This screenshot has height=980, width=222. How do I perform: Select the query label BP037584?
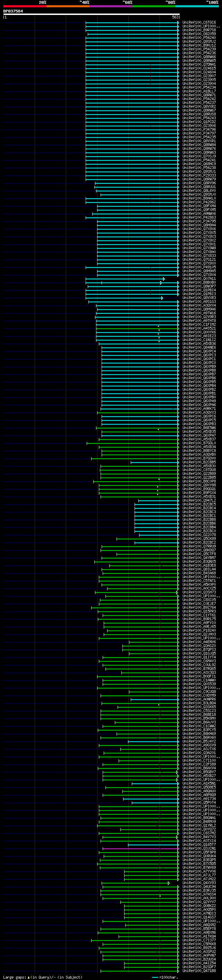(13, 11)
